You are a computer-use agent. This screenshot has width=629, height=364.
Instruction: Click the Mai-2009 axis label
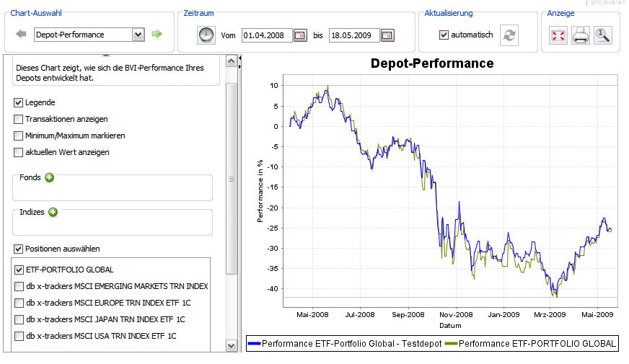click(597, 315)
